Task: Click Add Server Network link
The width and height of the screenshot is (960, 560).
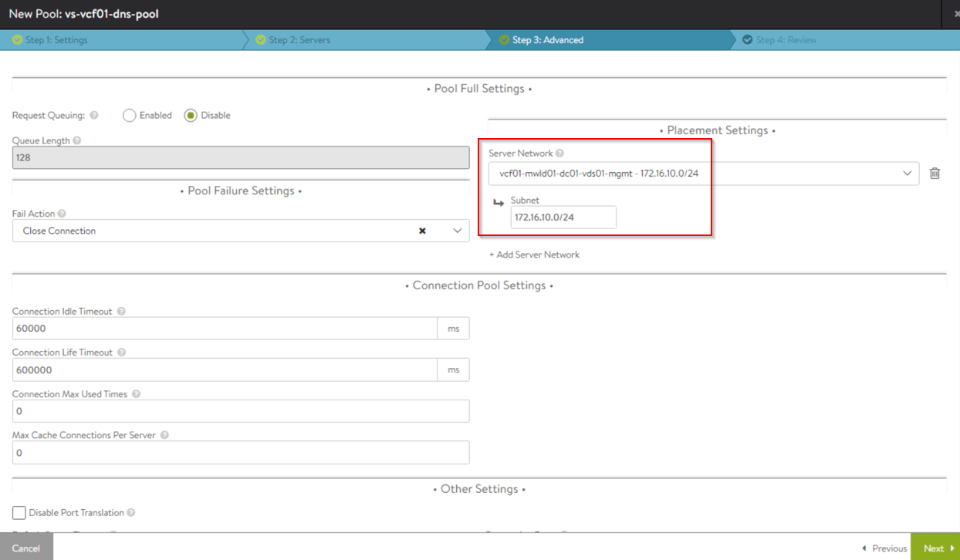Action: point(534,255)
